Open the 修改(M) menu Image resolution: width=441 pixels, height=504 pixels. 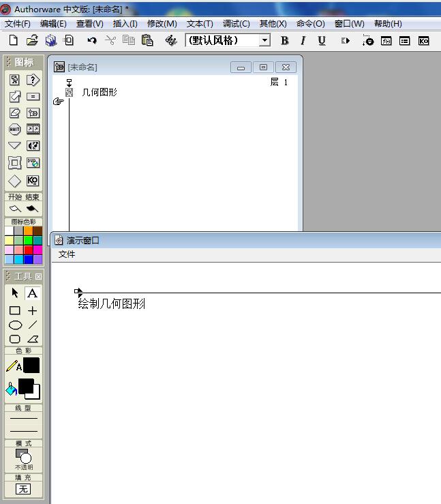point(162,24)
